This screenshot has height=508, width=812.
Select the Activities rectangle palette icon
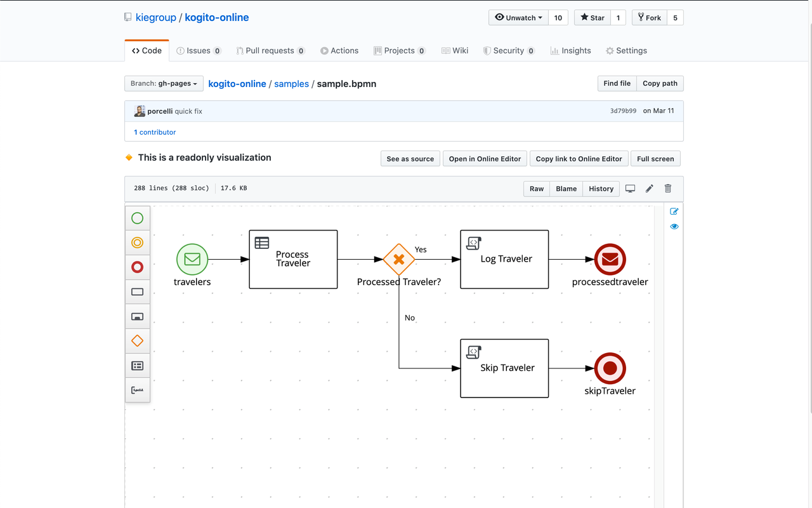click(x=137, y=292)
